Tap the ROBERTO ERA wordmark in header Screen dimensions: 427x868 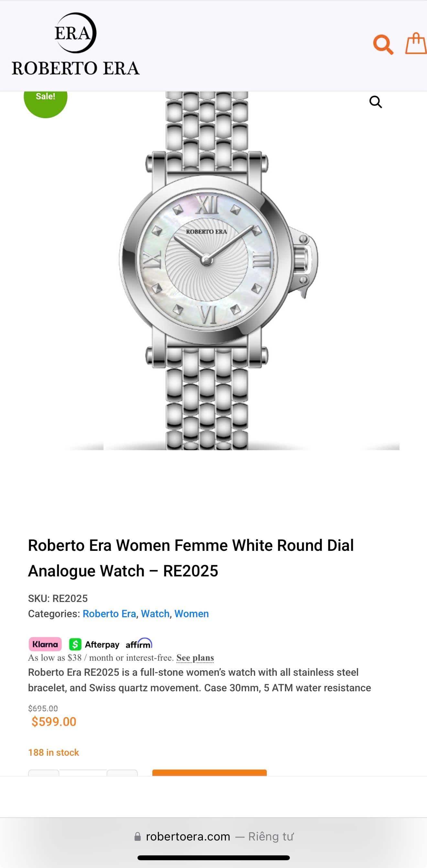(x=76, y=68)
